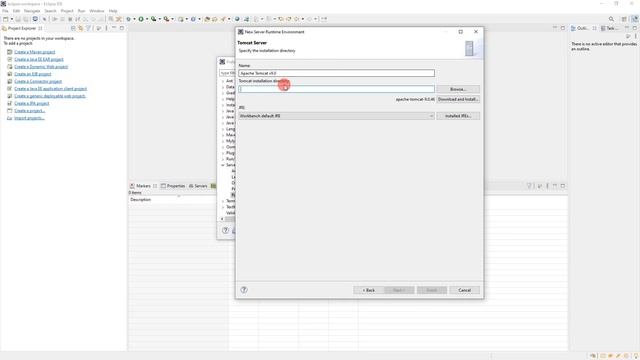Open the Run launch dropdown arrow

point(147,19)
